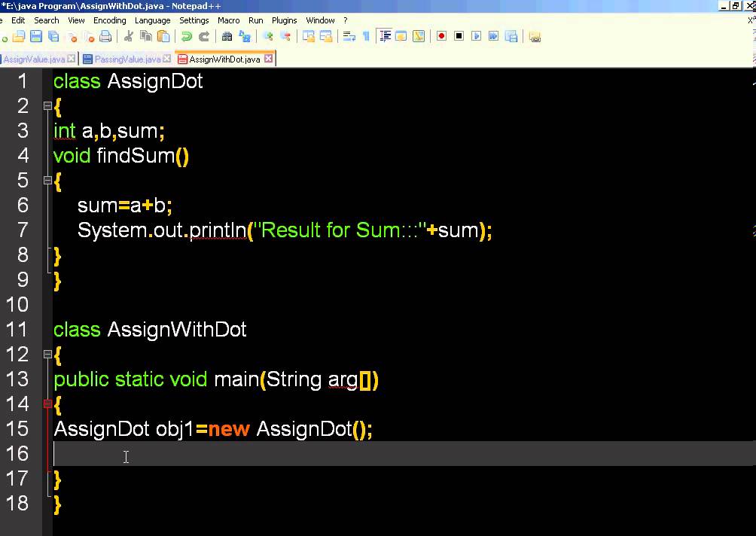Screen dimensions: 756x536
Task: Play back the recorded macro
Action: click(x=477, y=36)
